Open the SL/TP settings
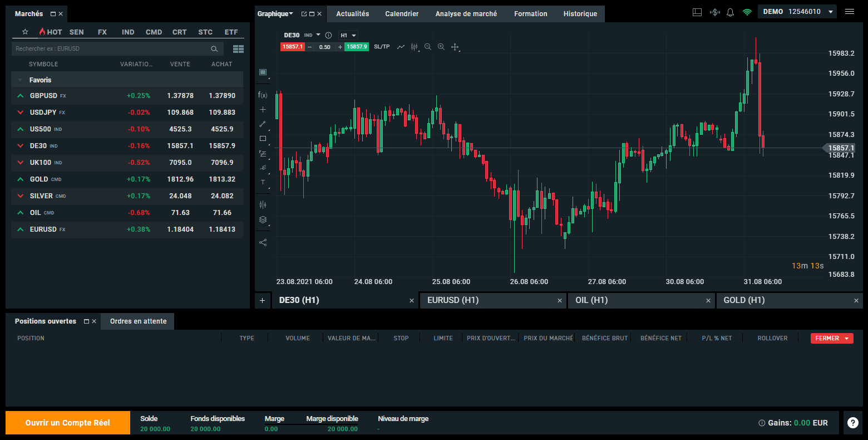The height and width of the screenshot is (440, 868). click(x=382, y=47)
